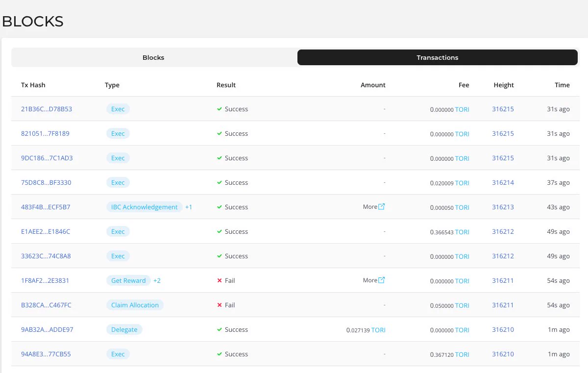Click the Delegate type badge
Image resolution: width=588 pixels, height=373 pixels.
coord(124,329)
